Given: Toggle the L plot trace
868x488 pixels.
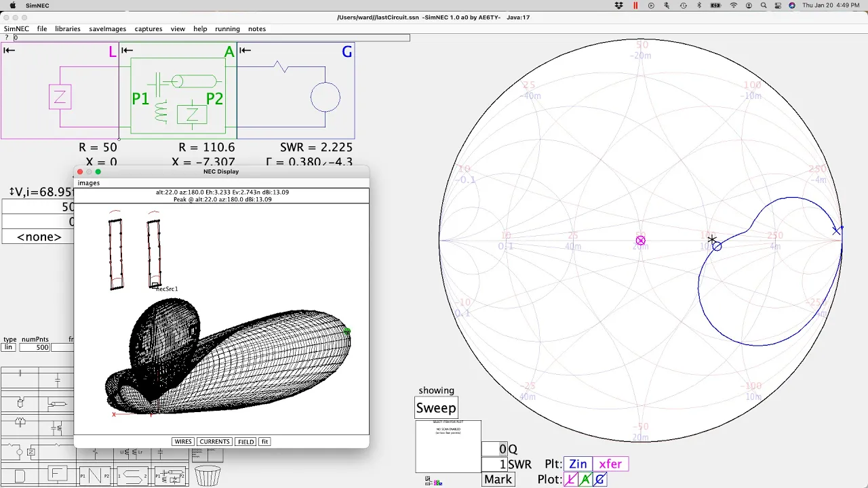Looking at the screenshot, I should [x=571, y=479].
